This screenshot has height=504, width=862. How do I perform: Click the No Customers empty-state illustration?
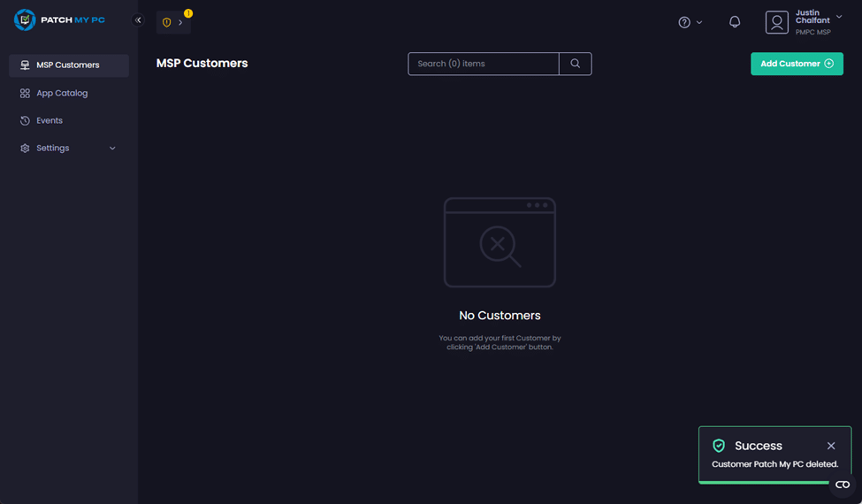(500, 242)
